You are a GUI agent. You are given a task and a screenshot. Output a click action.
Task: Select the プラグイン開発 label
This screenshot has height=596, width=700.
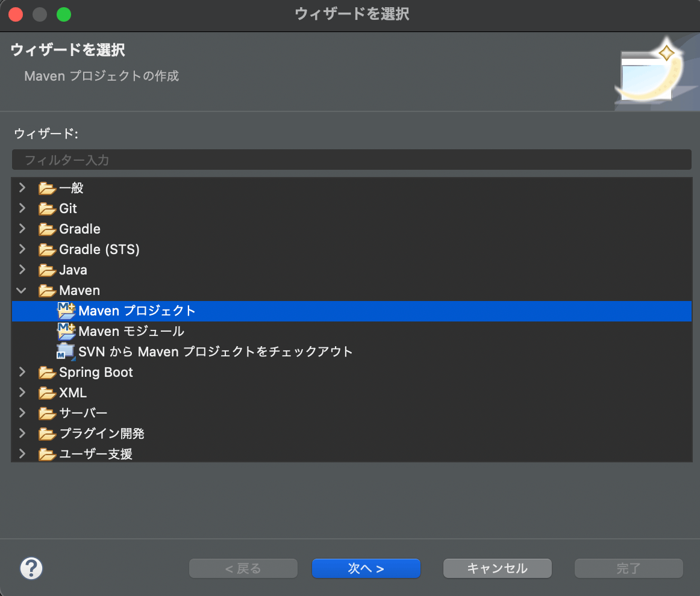102,434
